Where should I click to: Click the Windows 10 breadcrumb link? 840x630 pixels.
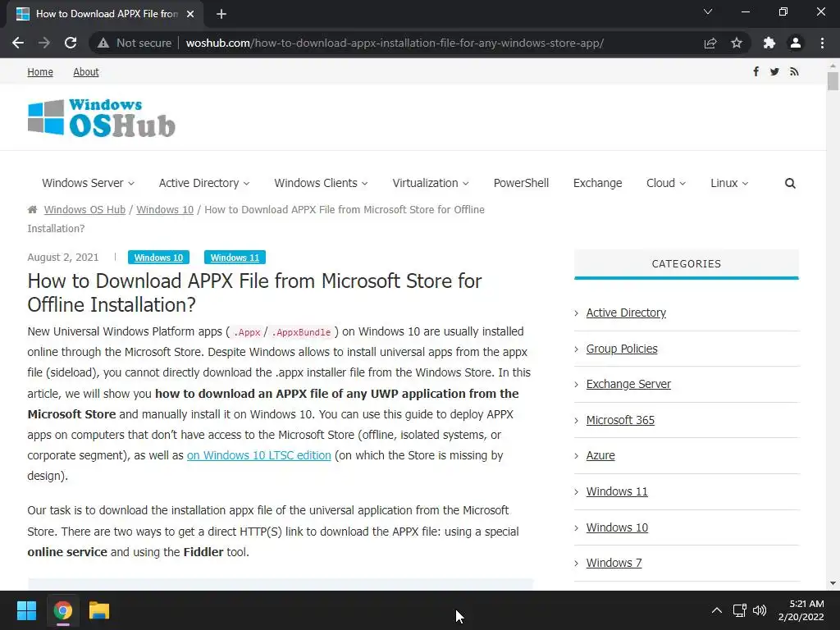[x=164, y=209]
